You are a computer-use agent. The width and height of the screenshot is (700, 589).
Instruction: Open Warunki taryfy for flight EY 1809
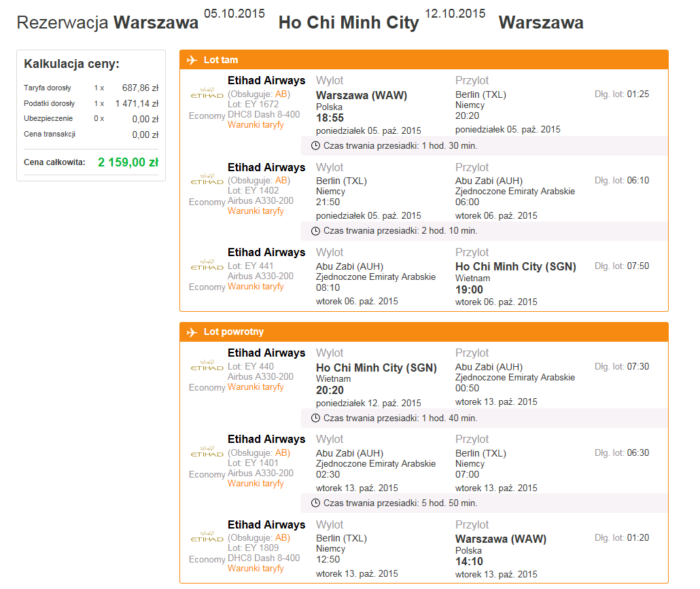click(256, 569)
